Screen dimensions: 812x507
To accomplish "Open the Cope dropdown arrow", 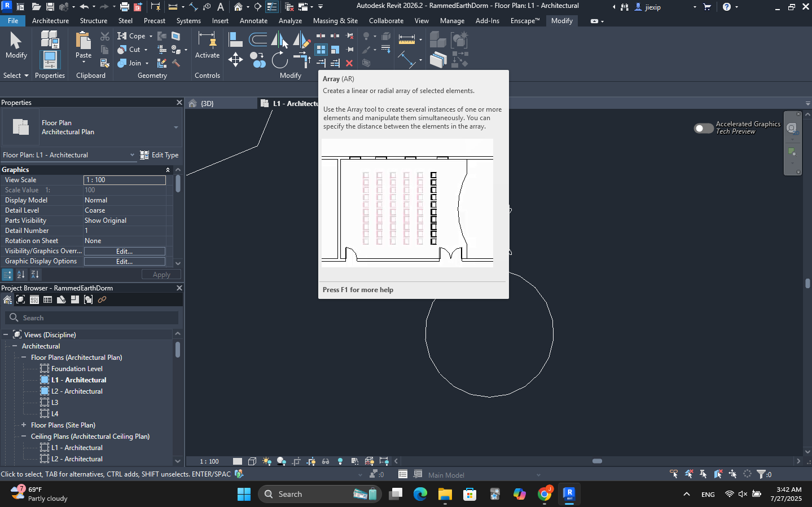I will pyautogui.click(x=151, y=36).
